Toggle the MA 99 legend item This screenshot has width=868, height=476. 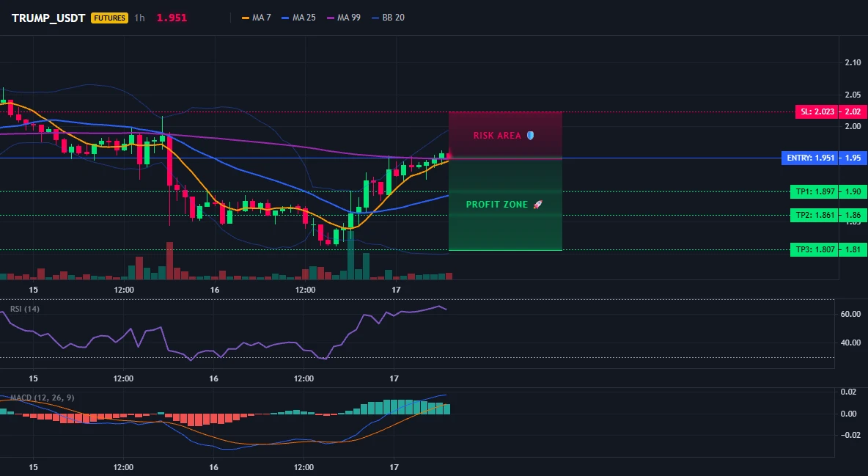[343, 18]
